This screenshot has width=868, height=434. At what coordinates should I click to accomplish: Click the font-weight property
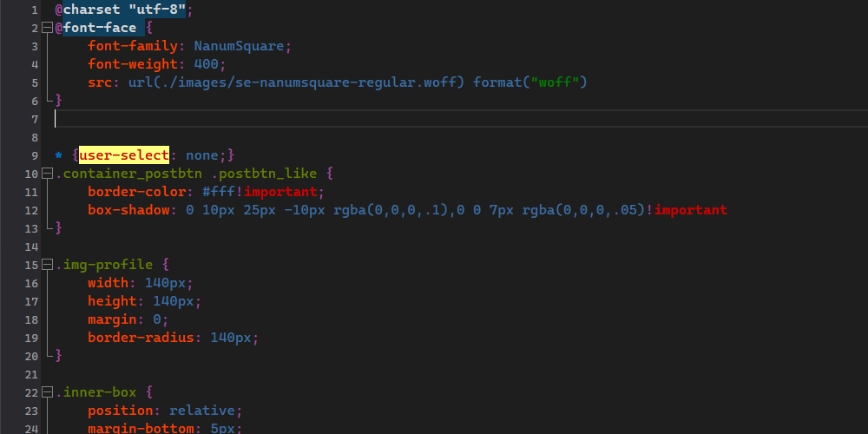(x=133, y=64)
